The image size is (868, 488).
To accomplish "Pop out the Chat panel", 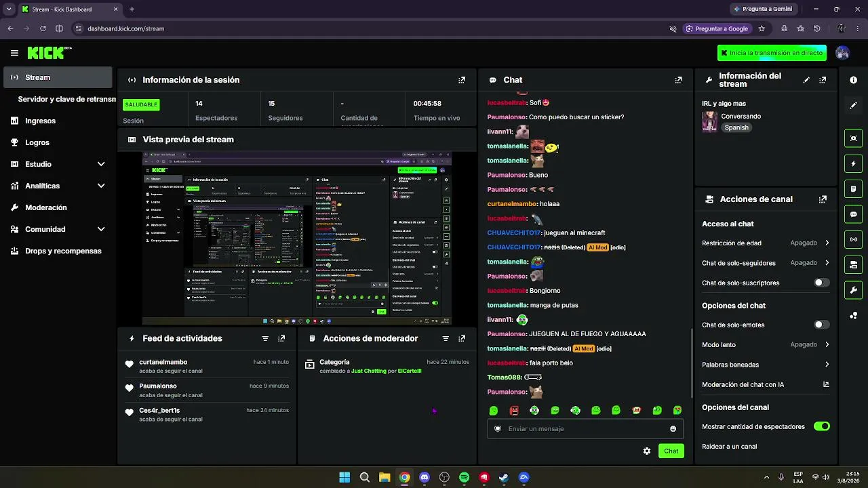I will tap(679, 80).
